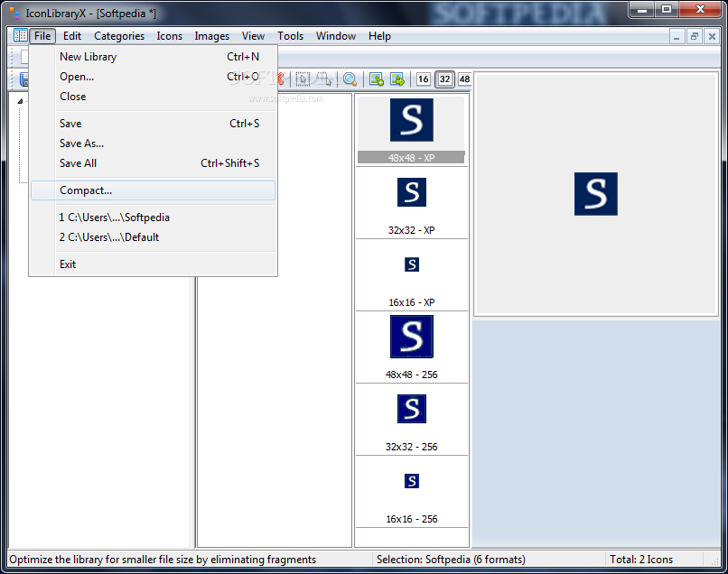Viewport: 728px width, 574px height.
Task: Open recent file 1 Softpedia
Action: [154, 218]
